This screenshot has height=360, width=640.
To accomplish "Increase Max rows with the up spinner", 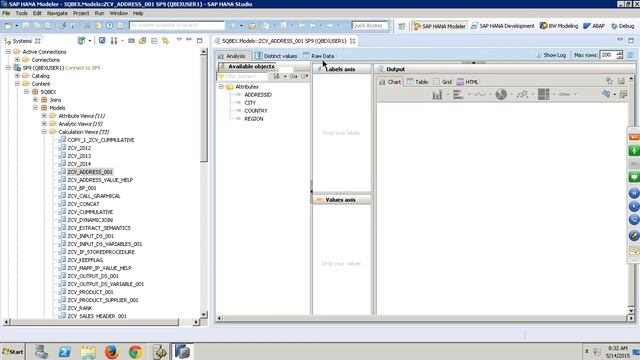I will pos(620,53).
